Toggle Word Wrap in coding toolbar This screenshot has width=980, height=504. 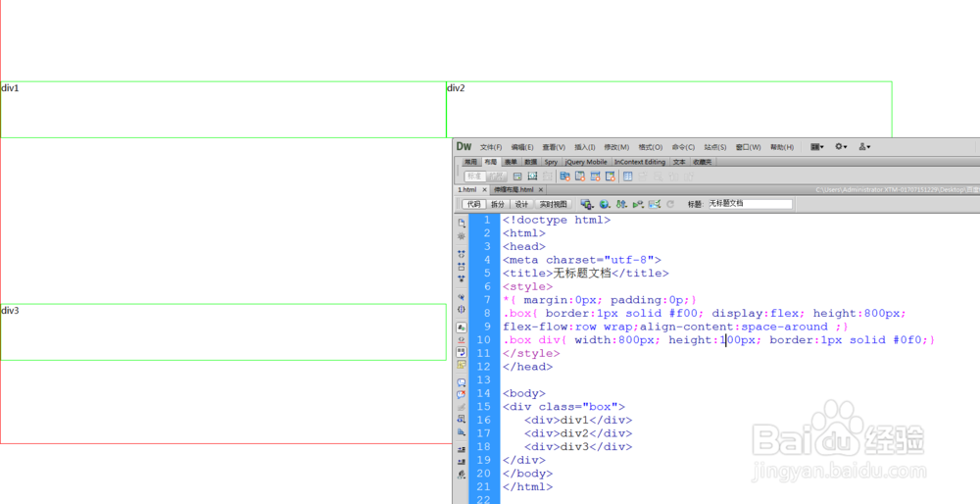click(462, 352)
